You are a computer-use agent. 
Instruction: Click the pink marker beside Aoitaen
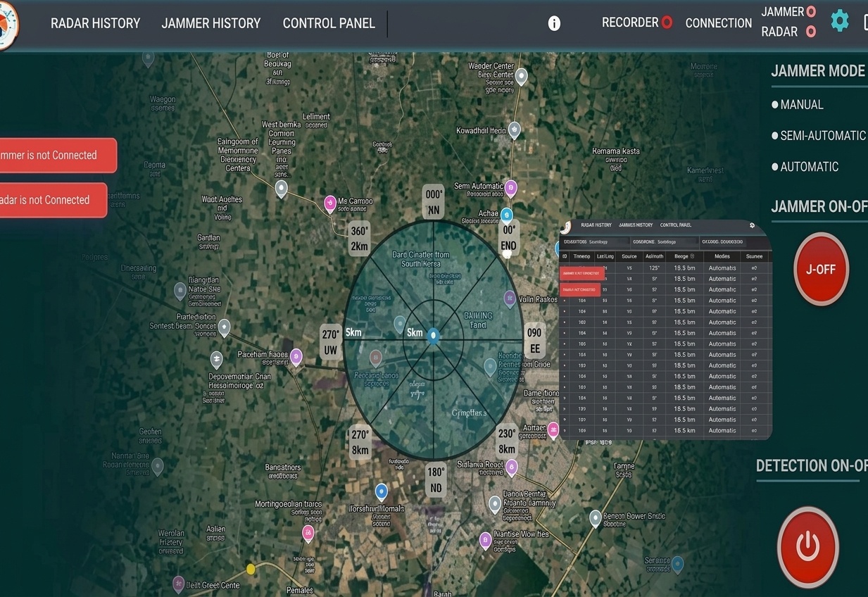[x=553, y=429]
